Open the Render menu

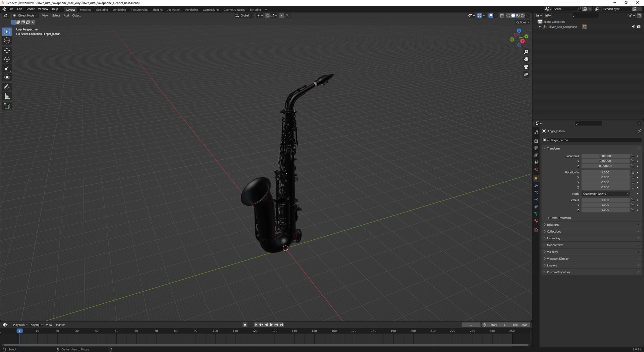(x=30, y=9)
